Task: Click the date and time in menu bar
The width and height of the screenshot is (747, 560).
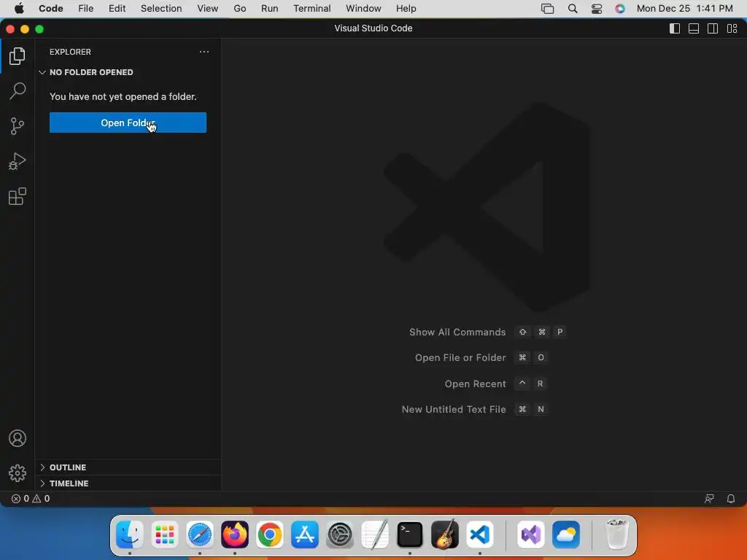Action: [684, 9]
